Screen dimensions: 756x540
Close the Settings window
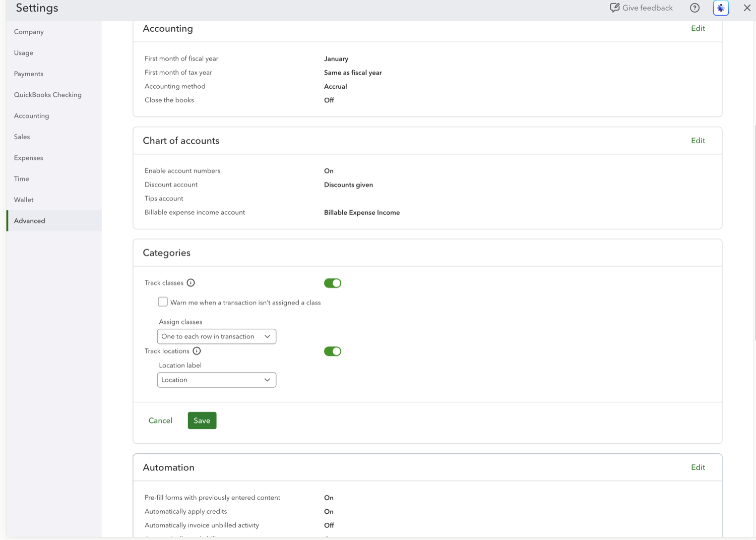coord(747,8)
